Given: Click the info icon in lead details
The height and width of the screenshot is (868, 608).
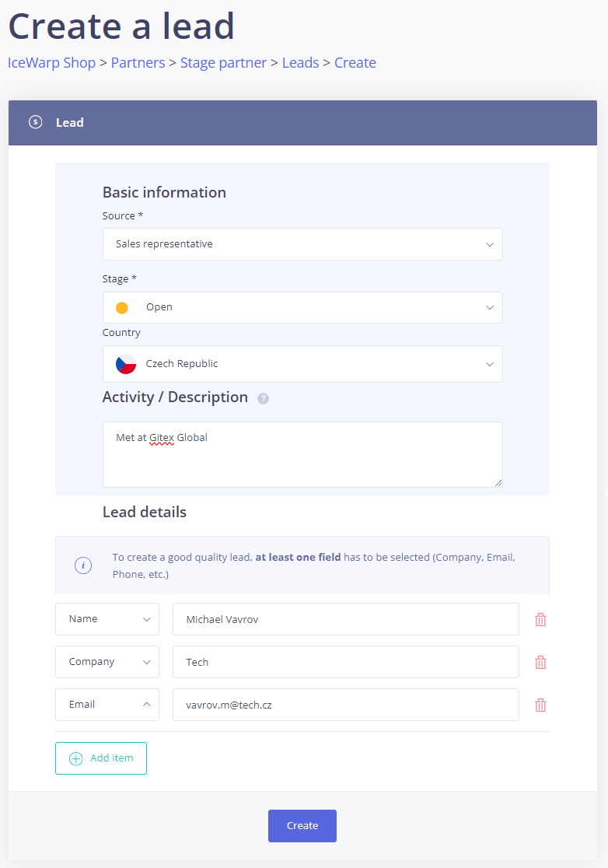Looking at the screenshot, I should [83, 565].
